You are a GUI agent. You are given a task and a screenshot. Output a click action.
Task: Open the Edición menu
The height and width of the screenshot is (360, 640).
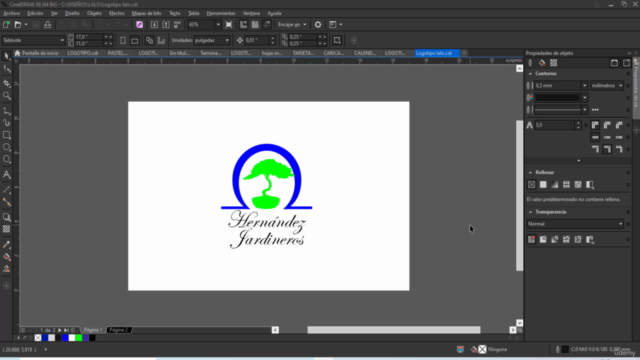(x=35, y=13)
